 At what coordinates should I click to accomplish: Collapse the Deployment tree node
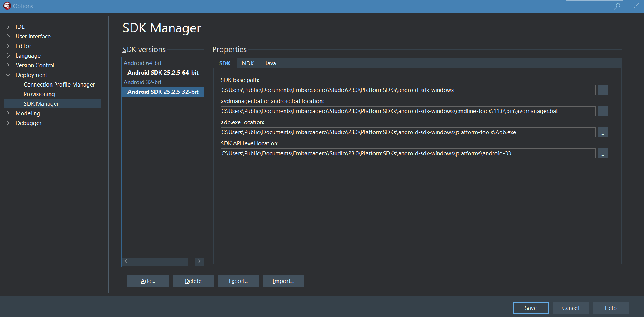[8, 75]
